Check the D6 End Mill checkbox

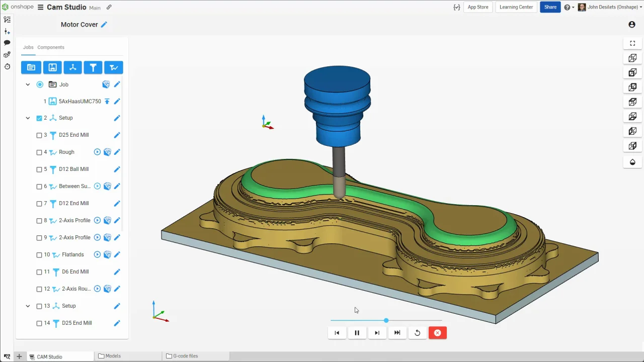click(39, 272)
